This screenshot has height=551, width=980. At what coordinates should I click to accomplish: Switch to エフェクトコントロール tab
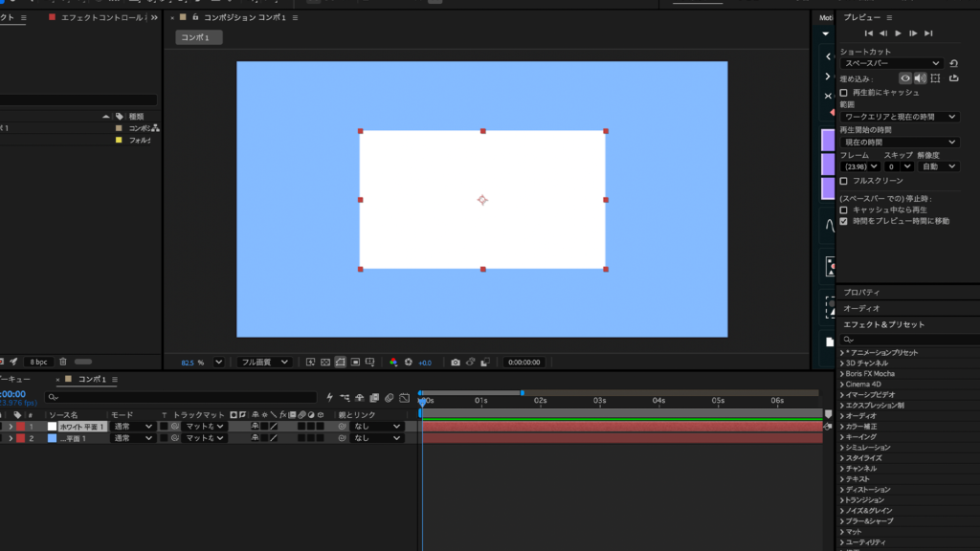tap(102, 17)
